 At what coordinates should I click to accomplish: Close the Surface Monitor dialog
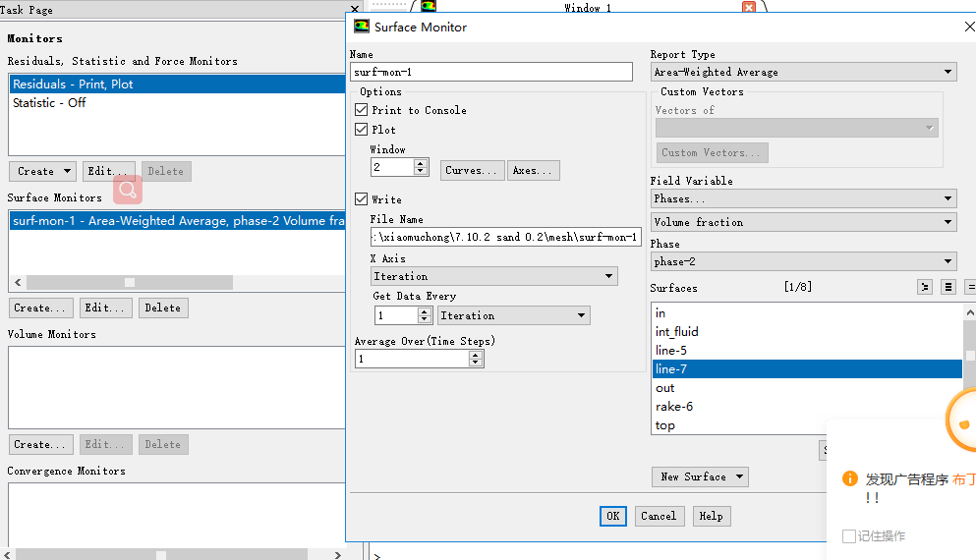(968, 27)
